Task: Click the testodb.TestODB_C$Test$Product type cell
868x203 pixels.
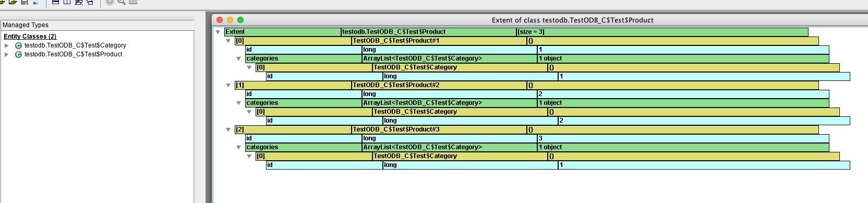Action: click(429, 32)
